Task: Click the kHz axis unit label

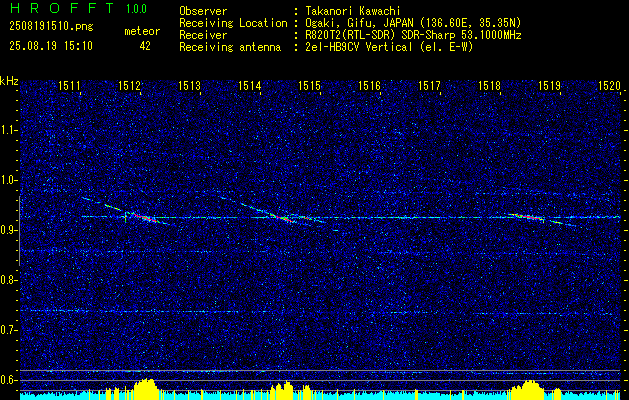Action: tap(9, 81)
